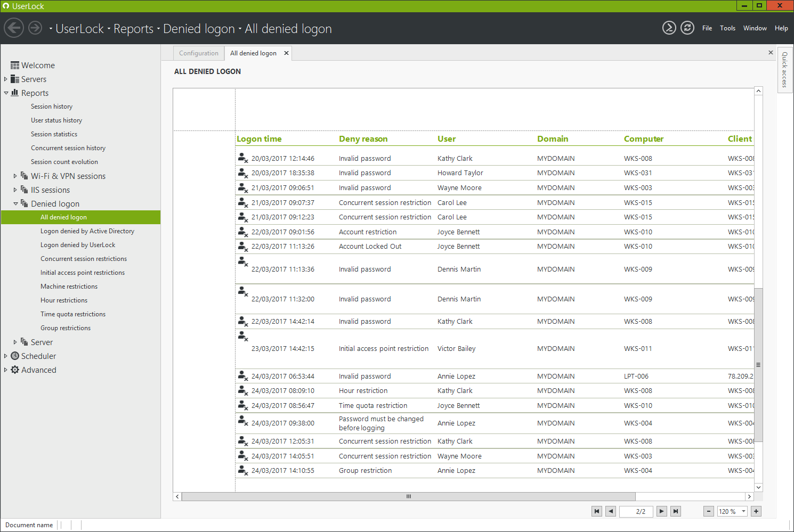The image size is (794, 532).
Task: Open Session count evolution report
Action: coord(64,162)
